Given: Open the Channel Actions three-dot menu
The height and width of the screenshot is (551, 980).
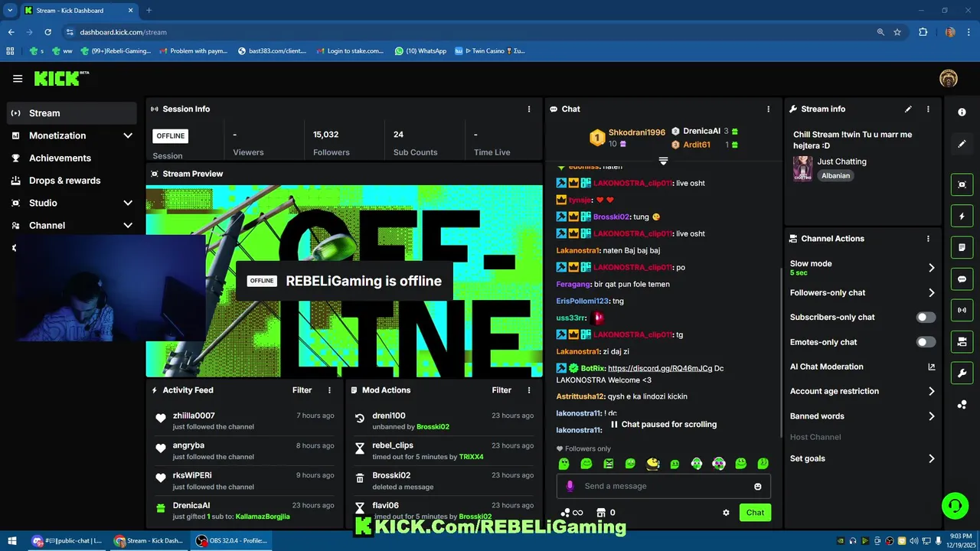Looking at the screenshot, I should click(928, 239).
